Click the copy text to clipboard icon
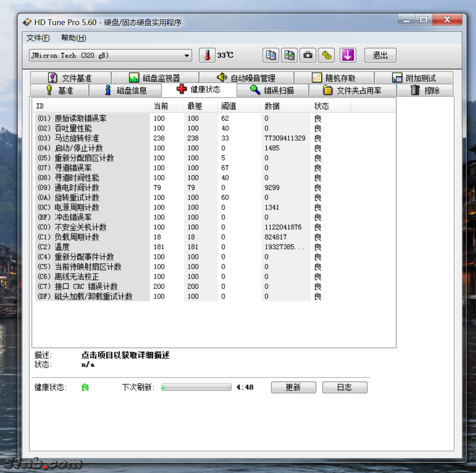476x473 pixels. [x=271, y=55]
